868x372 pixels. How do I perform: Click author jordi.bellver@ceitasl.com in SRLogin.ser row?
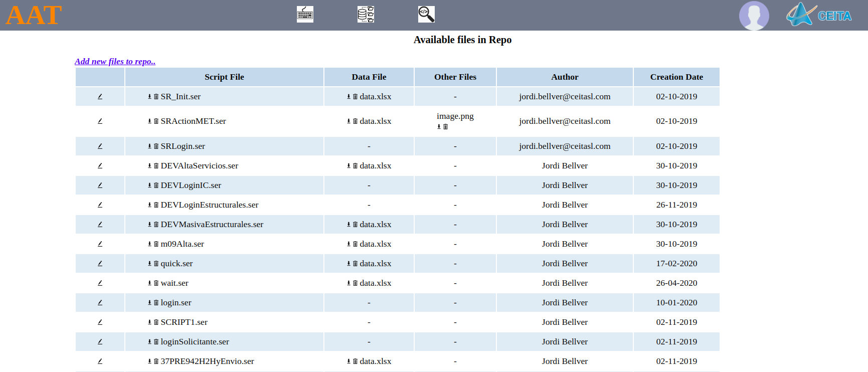click(565, 146)
